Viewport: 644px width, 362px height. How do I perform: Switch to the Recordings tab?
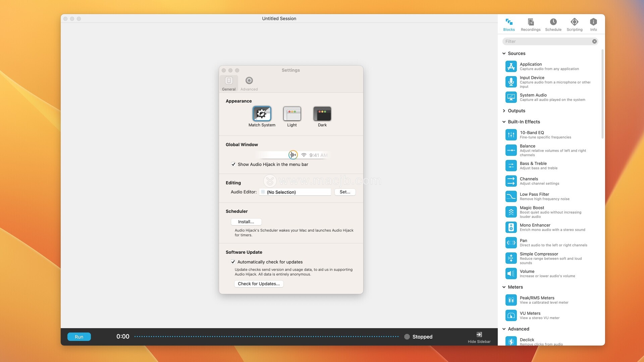pyautogui.click(x=531, y=25)
